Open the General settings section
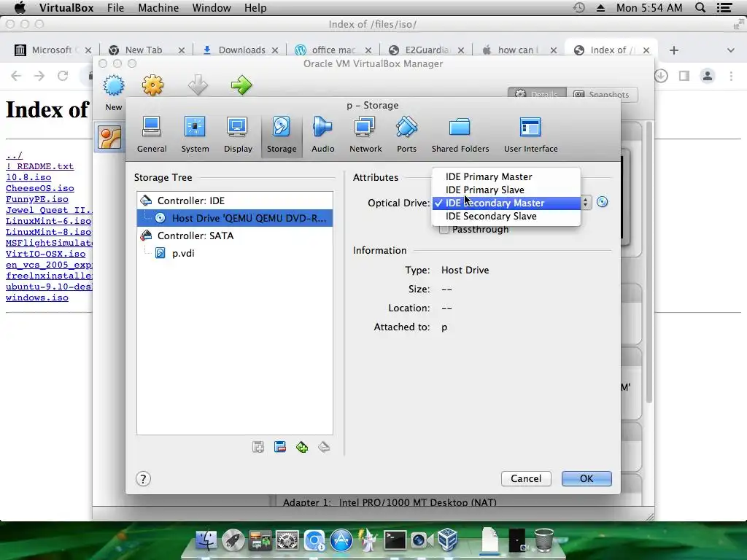 click(152, 134)
